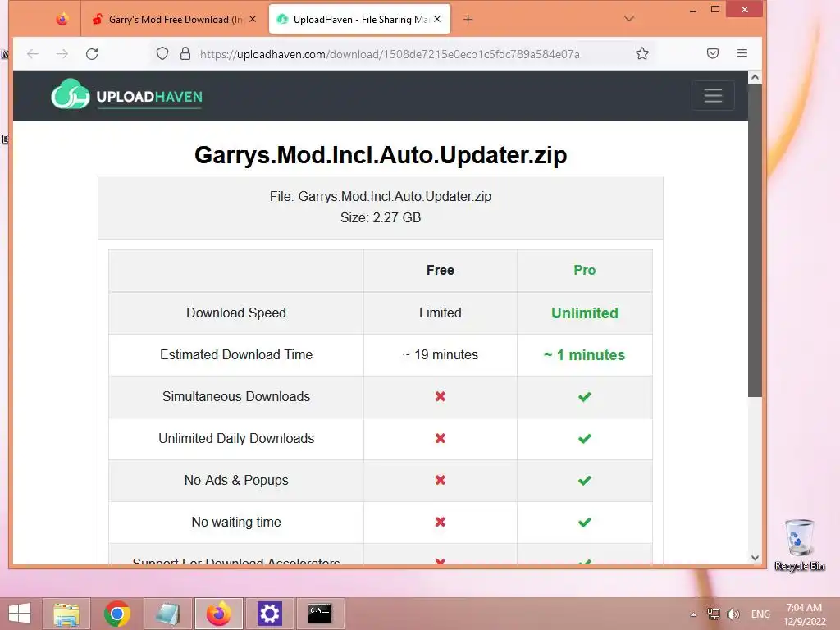Go back with the browser back arrow
Image resolution: width=840 pixels, height=630 pixels.
point(33,53)
